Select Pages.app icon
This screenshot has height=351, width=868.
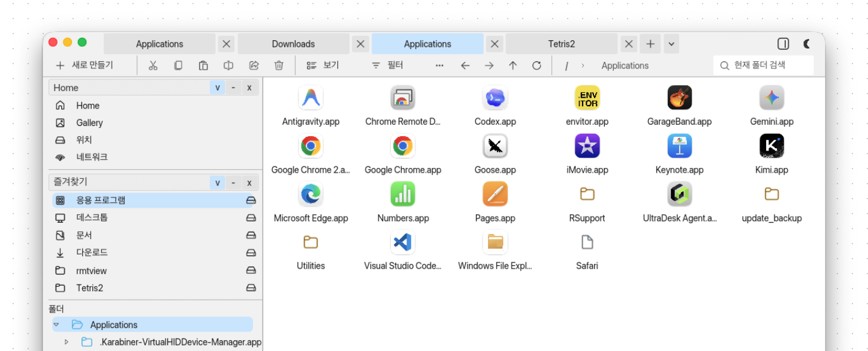(495, 194)
